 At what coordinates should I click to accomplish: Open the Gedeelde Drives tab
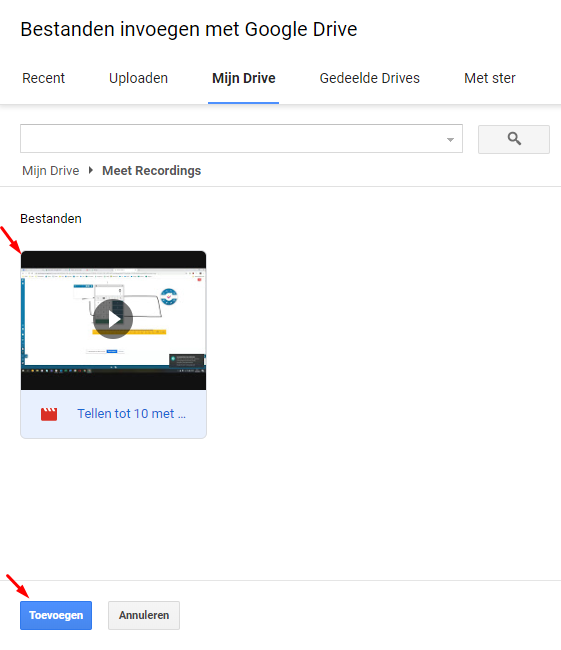pyautogui.click(x=369, y=78)
